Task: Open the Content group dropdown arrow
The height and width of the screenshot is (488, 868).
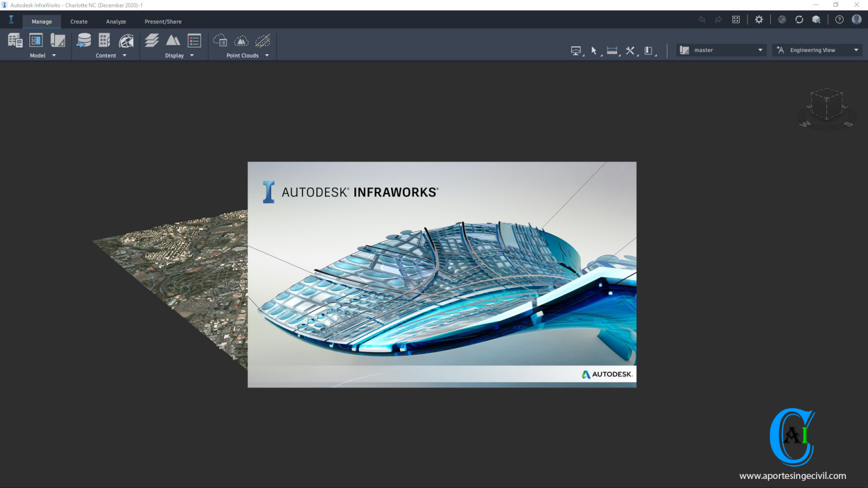Action: (x=124, y=55)
